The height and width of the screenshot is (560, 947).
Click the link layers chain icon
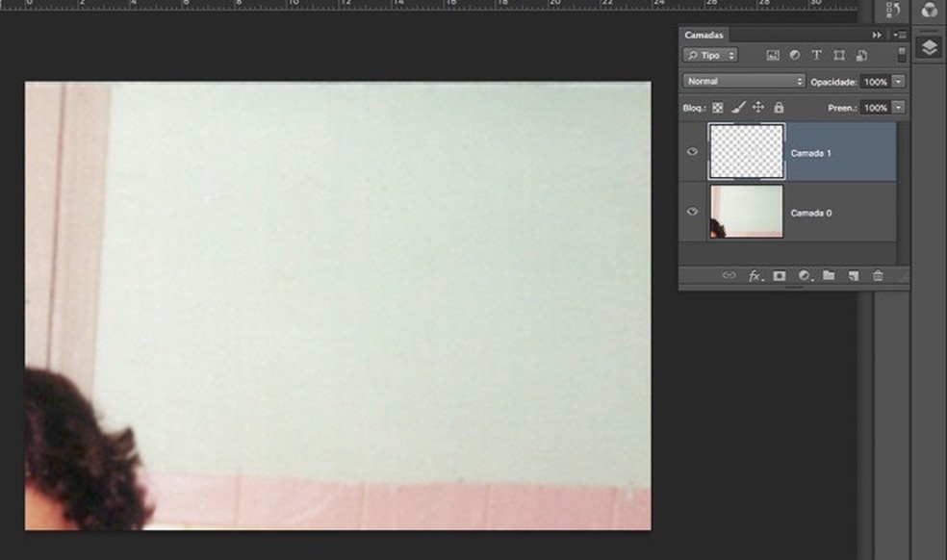tap(729, 275)
